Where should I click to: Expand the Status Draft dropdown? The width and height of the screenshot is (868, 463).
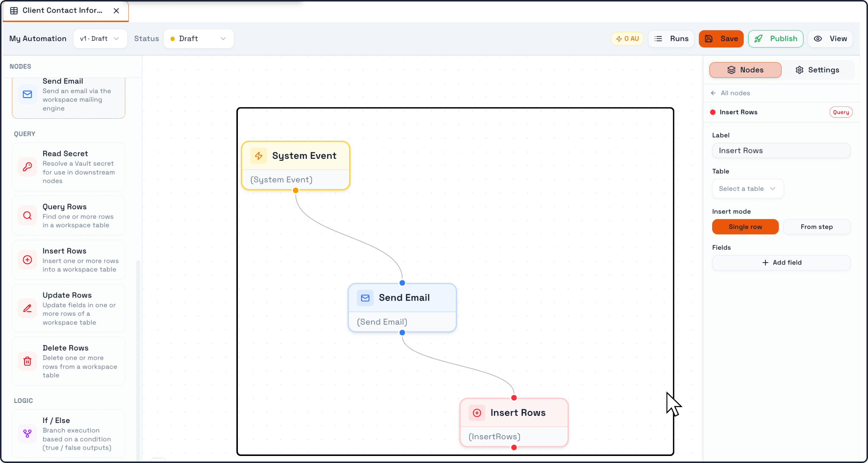tap(199, 39)
